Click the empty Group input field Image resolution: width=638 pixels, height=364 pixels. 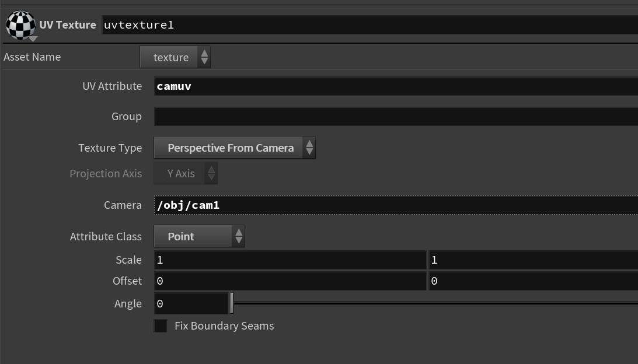(x=396, y=116)
